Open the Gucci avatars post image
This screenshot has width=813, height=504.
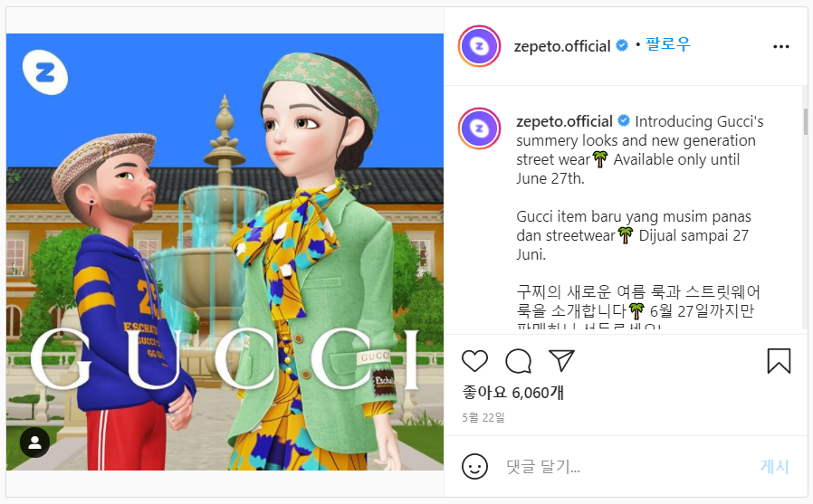tap(225, 252)
